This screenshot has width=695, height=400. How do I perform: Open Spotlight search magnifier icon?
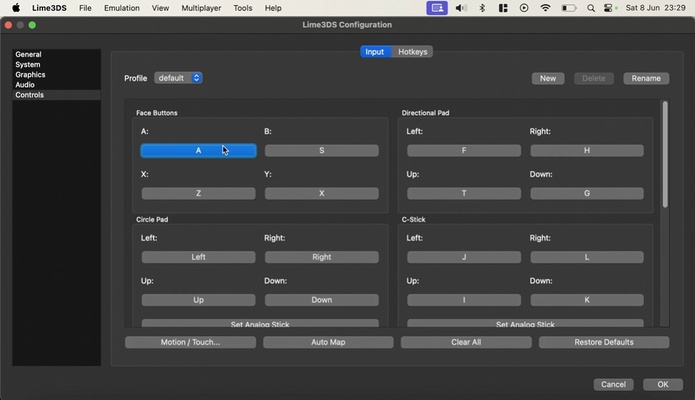point(590,8)
